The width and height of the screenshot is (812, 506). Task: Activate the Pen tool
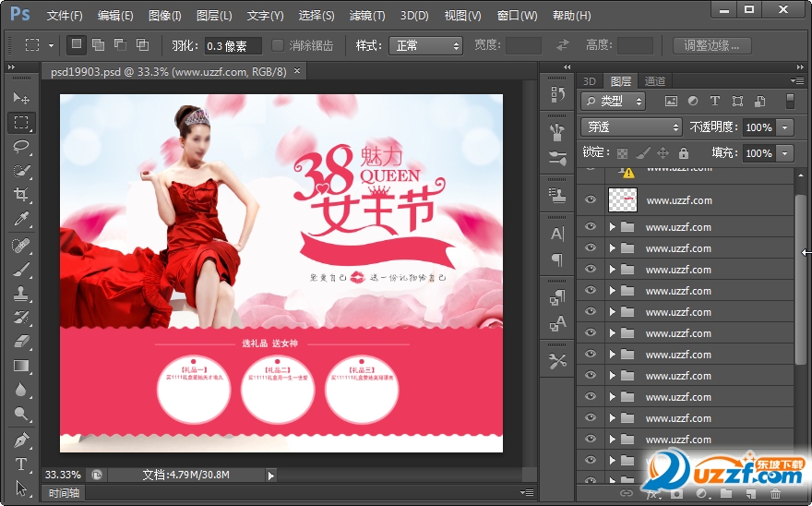(x=21, y=440)
